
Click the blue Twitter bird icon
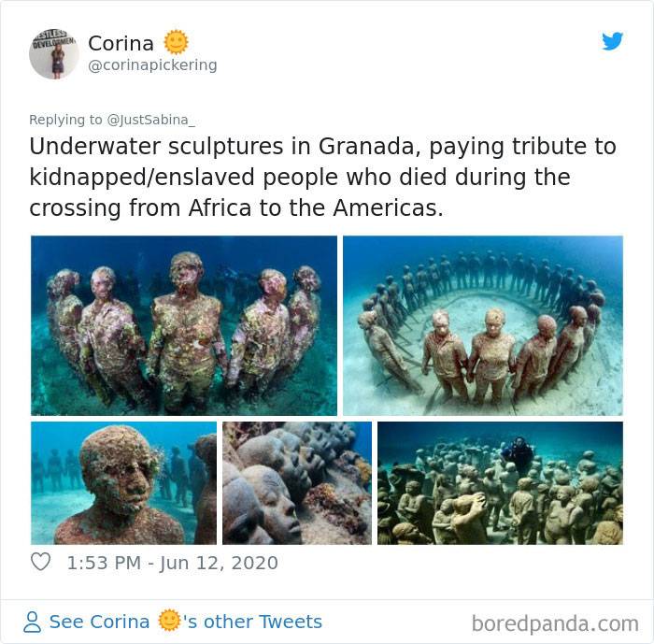(x=612, y=41)
